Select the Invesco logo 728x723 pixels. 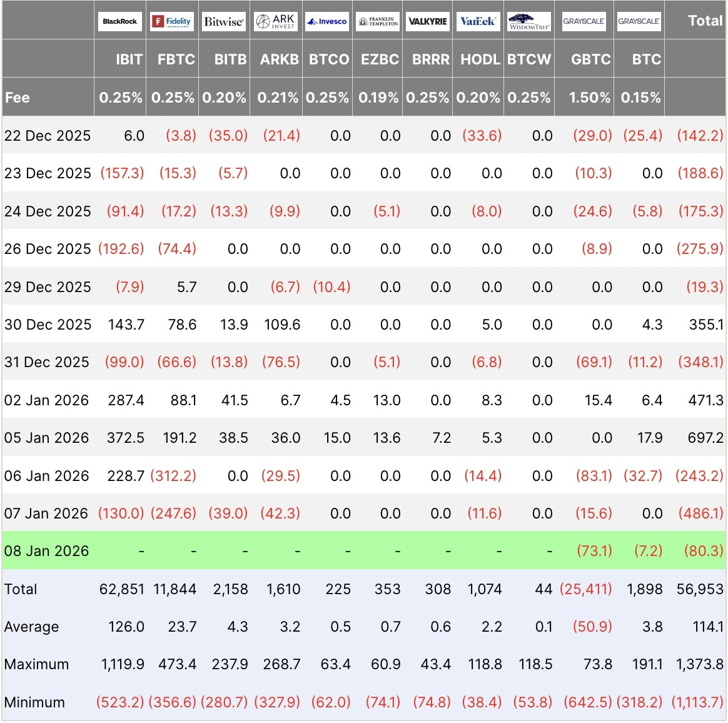click(x=327, y=21)
